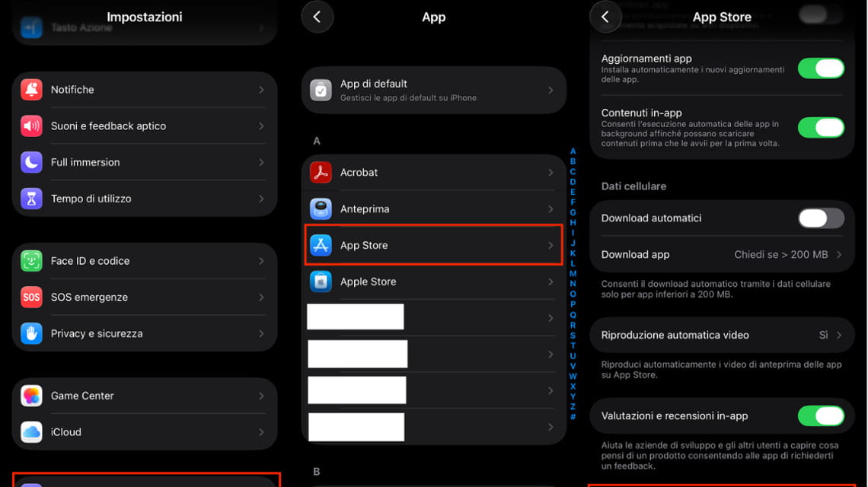Tap the SOS emergenze icon
Image resolution: width=868 pixels, height=487 pixels.
pos(31,298)
